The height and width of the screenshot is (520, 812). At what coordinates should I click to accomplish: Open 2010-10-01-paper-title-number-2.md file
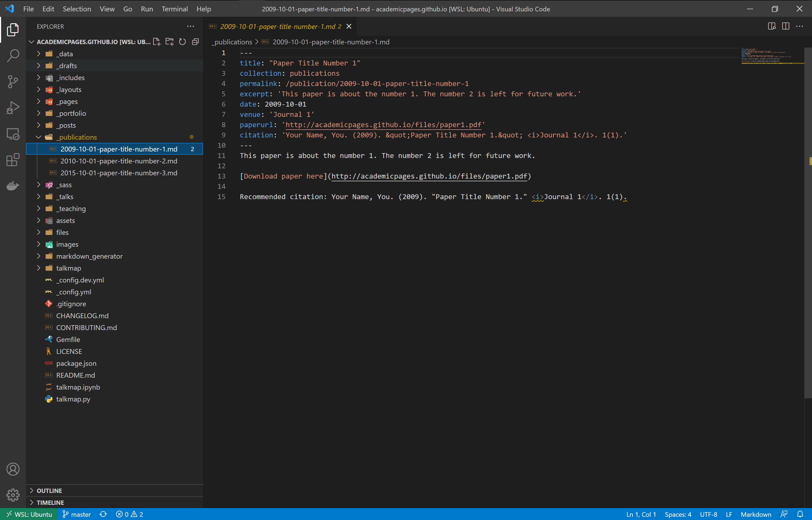coord(119,161)
